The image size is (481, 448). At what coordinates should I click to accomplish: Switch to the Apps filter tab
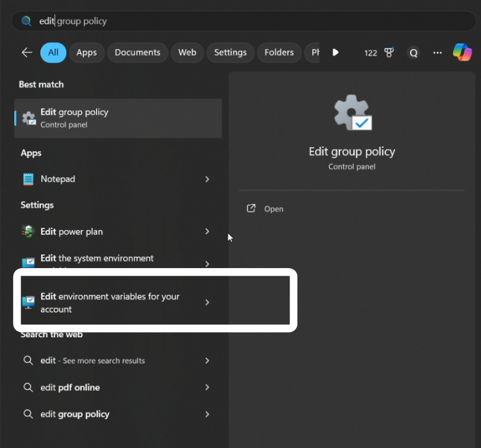pos(86,53)
